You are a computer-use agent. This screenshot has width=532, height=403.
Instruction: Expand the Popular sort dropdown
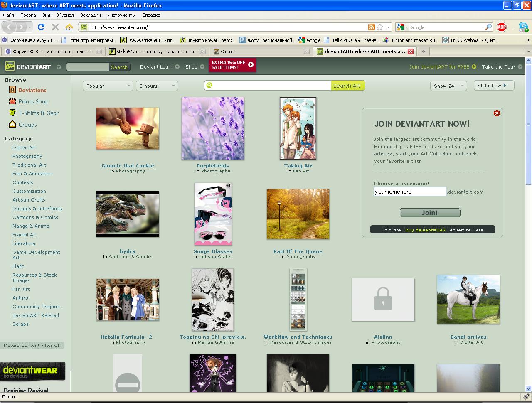coord(108,86)
